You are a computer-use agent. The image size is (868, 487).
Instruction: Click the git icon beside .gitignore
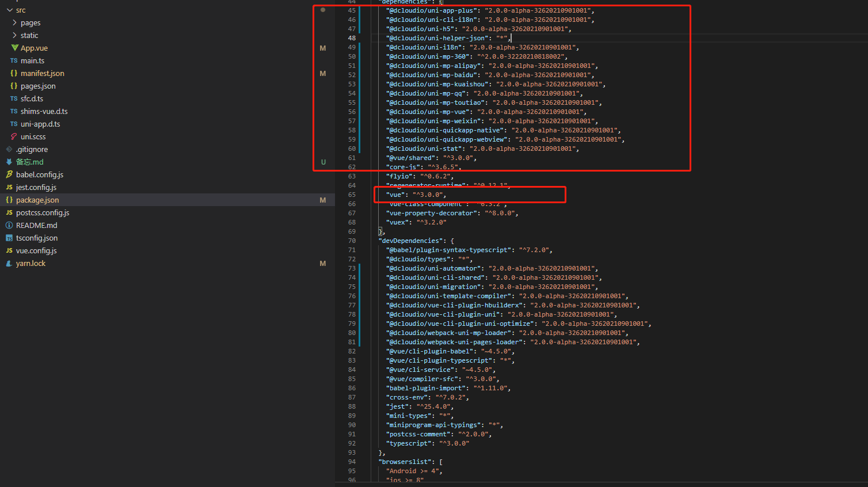pos(9,149)
